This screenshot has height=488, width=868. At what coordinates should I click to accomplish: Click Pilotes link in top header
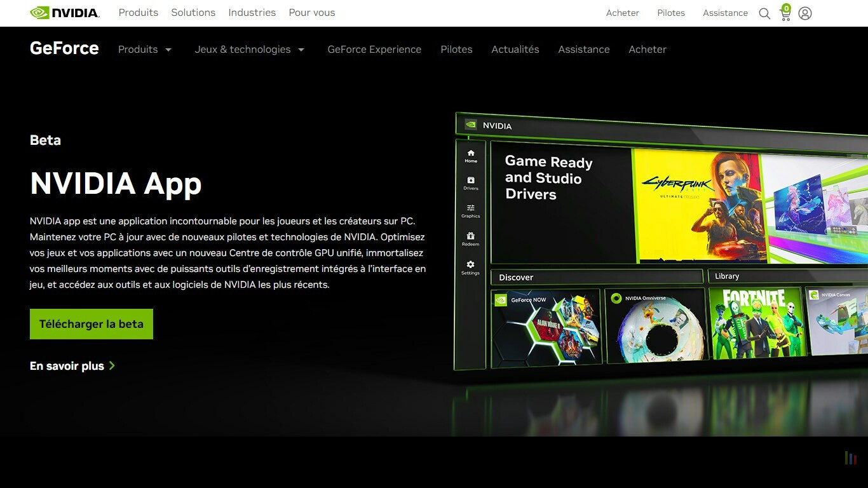pos(671,13)
